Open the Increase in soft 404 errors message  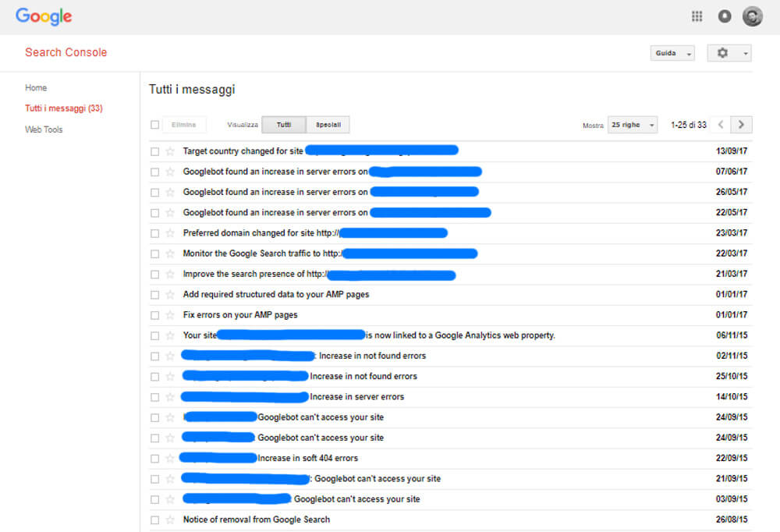point(307,459)
